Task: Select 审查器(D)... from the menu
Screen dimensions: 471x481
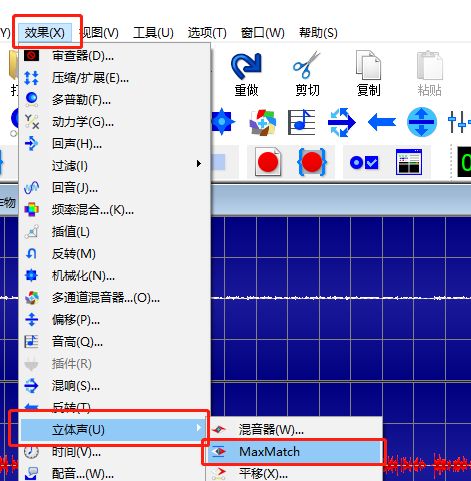Action: click(115, 56)
